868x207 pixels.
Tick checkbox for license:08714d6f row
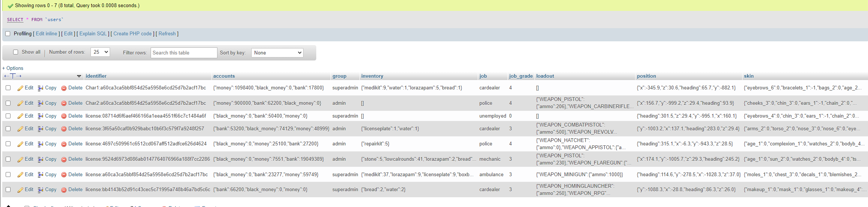(x=8, y=116)
